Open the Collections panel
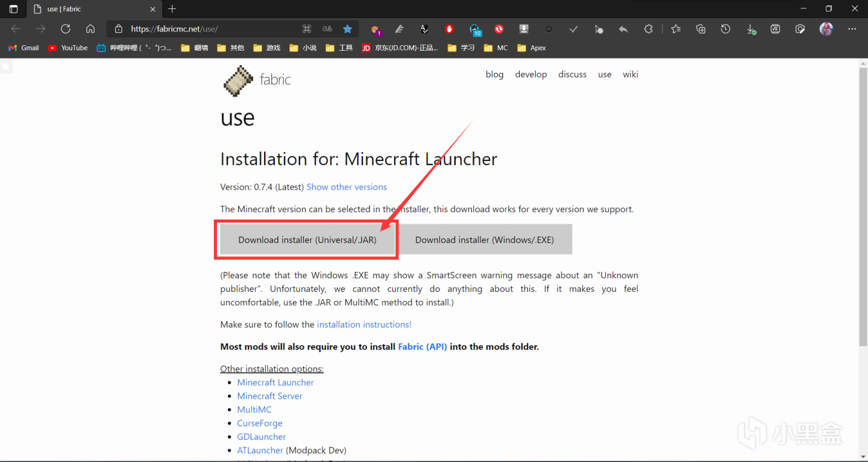 [700, 29]
